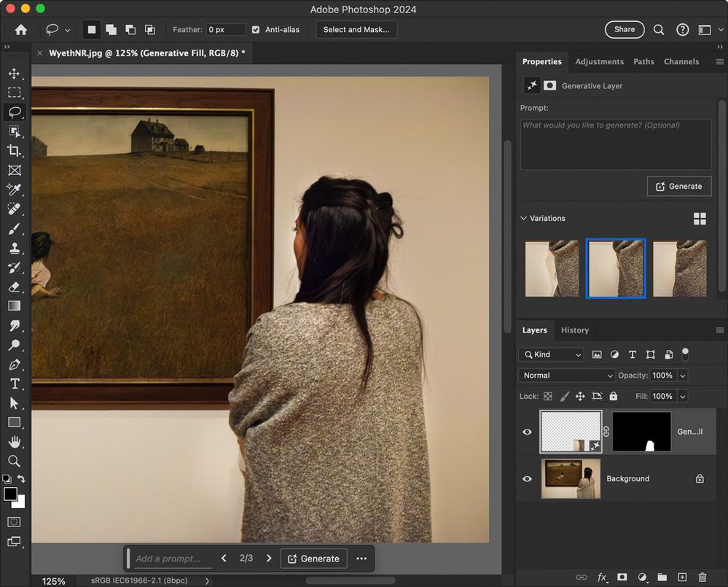
Task: Hide the Background layer visibility eye
Action: (x=527, y=479)
